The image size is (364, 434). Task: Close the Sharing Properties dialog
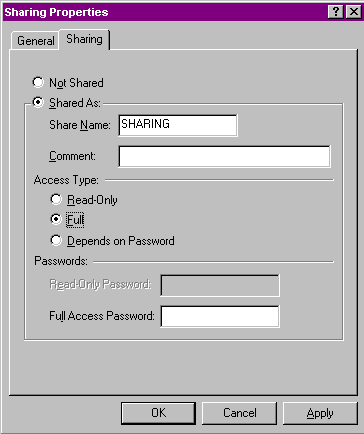tap(354, 12)
